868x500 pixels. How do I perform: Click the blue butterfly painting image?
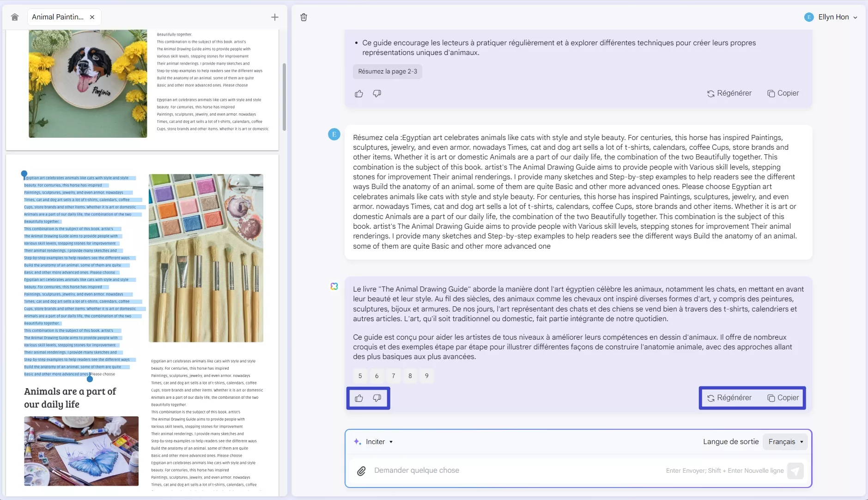[81, 451]
